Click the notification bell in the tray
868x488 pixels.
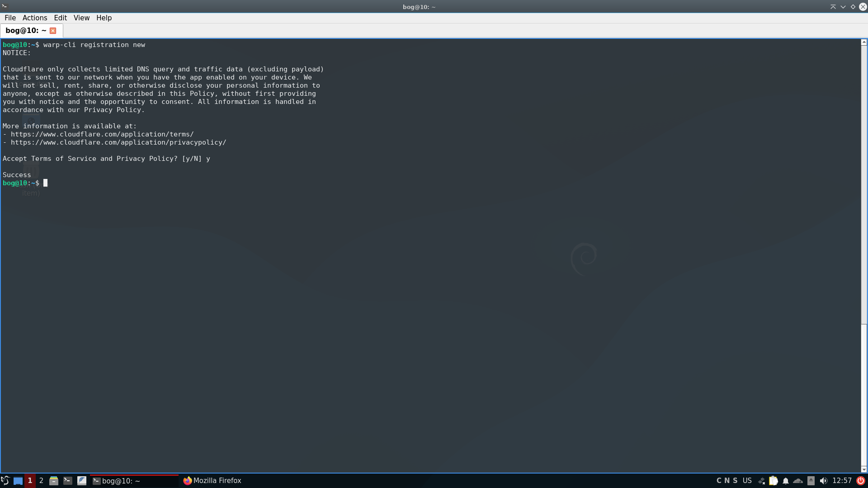(786, 480)
